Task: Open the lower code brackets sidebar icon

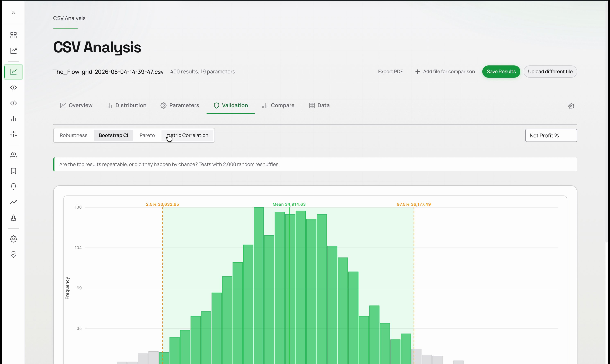Action: 14,103
